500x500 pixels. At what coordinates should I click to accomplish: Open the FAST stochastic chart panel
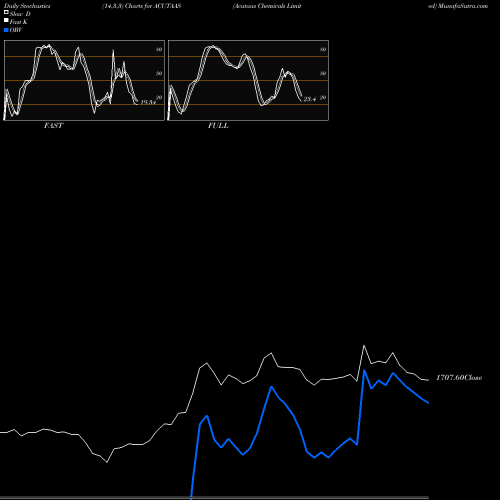click(x=84, y=80)
